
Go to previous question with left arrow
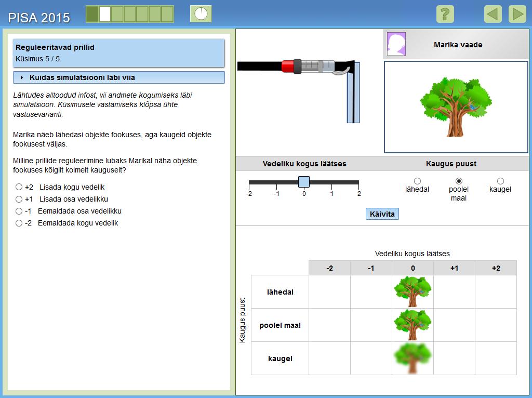pos(493,14)
